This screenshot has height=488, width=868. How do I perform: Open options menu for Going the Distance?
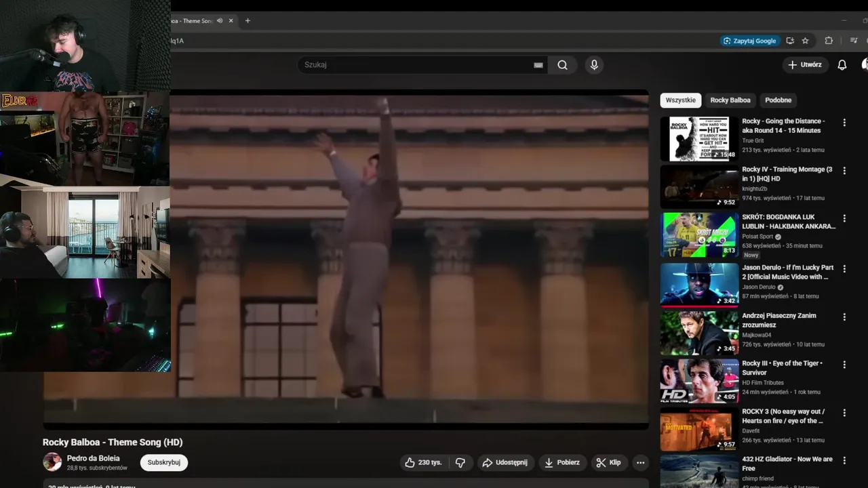pos(844,123)
